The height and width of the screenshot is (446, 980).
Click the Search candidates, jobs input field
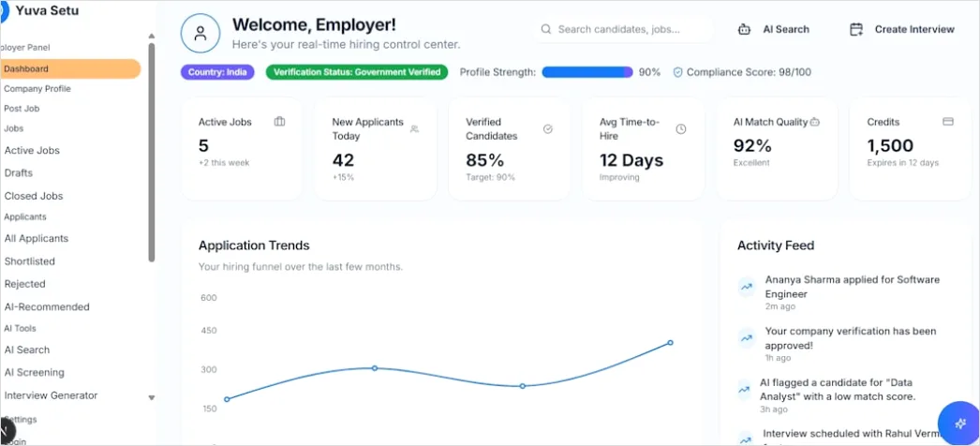pyautogui.click(x=623, y=29)
